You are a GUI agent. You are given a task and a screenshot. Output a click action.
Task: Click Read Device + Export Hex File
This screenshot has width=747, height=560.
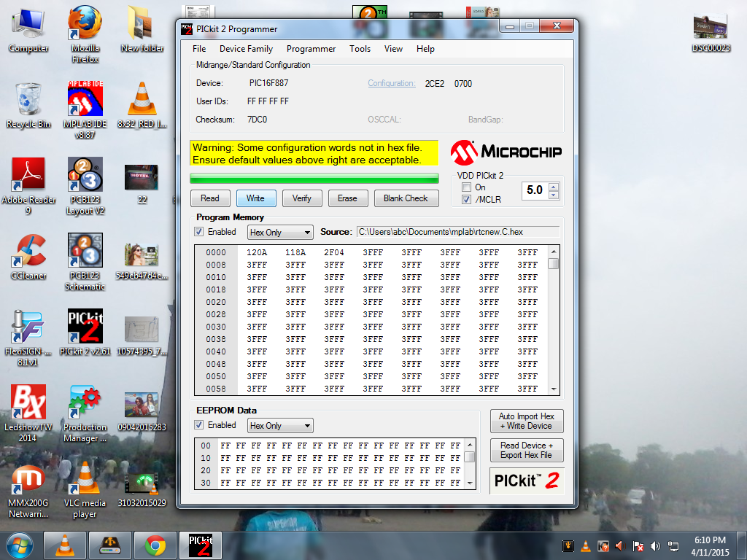[527, 450]
